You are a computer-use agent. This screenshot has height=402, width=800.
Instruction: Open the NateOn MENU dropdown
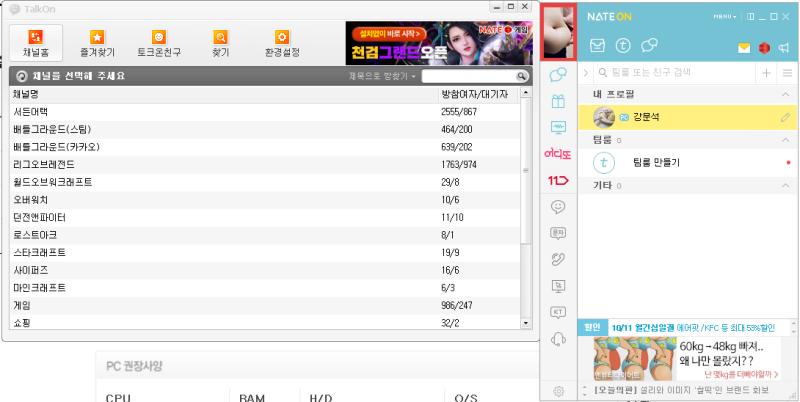pos(724,17)
